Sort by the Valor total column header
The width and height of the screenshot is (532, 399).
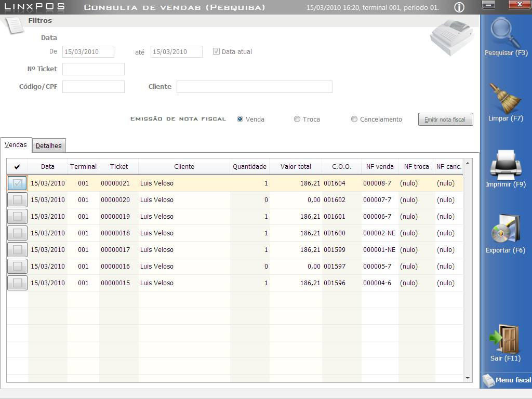[x=296, y=167]
